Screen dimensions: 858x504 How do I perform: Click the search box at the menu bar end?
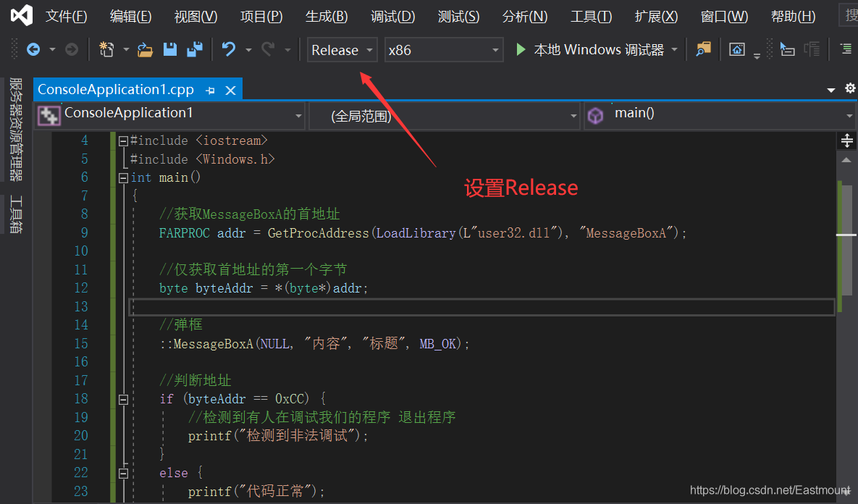849,15
